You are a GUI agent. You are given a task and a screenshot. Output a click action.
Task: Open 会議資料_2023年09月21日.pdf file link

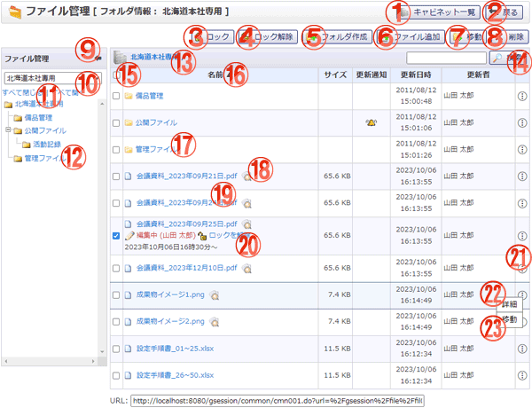coord(186,177)
